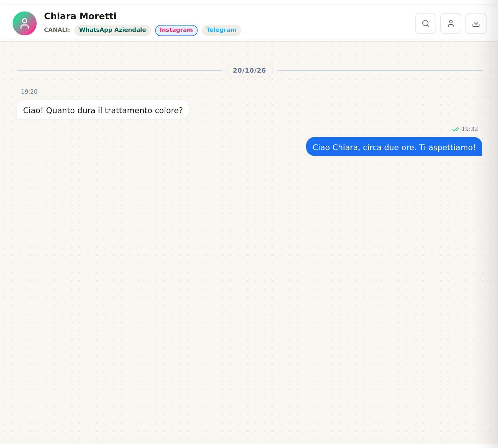Open search in conversation
498x448 pixels.
click(426, 23)
